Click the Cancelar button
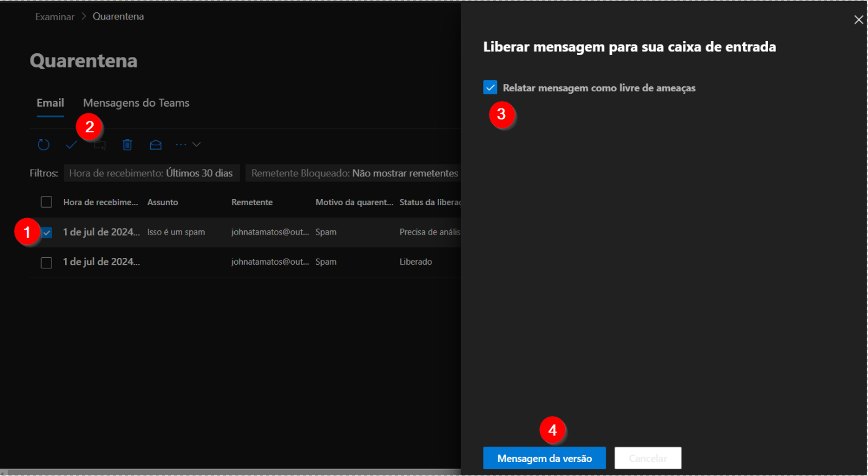Screen dimensions: 868x476 click(648, 458)
